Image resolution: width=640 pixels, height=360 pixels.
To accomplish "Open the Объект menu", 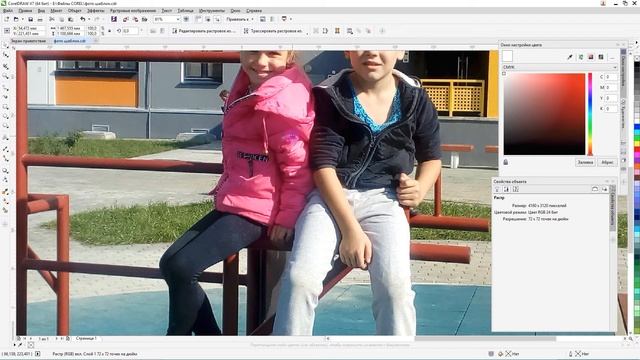I will click(x=75, y=11).
